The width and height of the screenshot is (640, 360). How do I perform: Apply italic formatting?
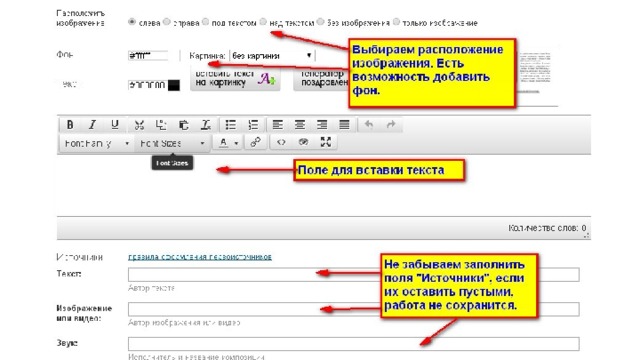click(92, 125)
